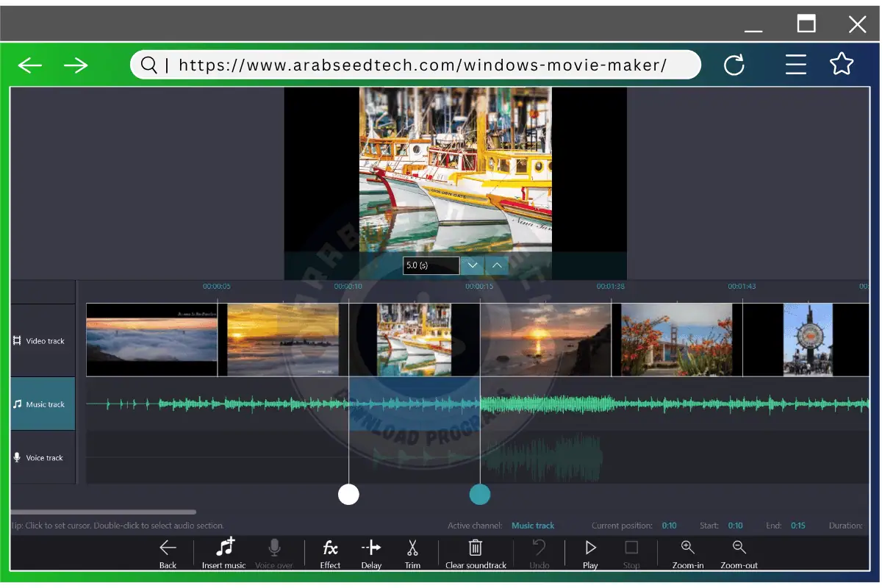
Task: Click Clear soundtrack trash icon
Action: pos(476,549)
